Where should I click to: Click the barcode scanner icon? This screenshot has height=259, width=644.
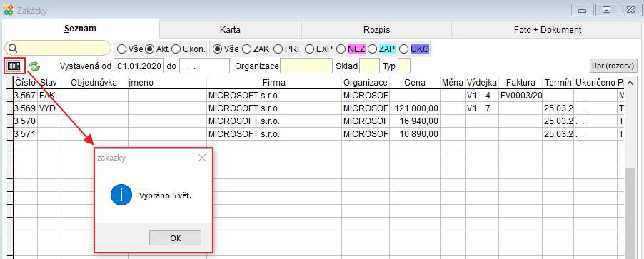click(x=14, y=66)
